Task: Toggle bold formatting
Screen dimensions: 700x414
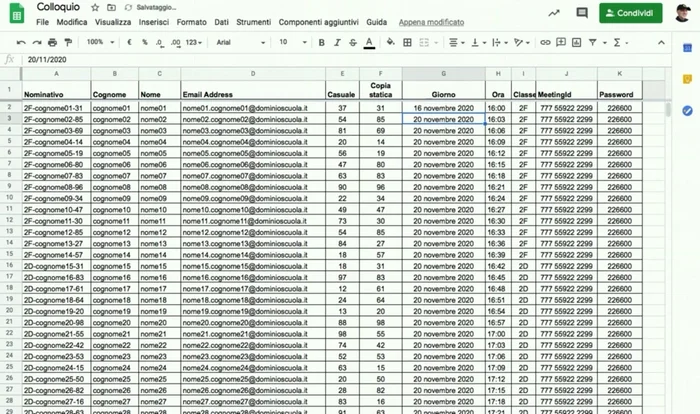Action: pyautogui.click(x=321, y=42)
